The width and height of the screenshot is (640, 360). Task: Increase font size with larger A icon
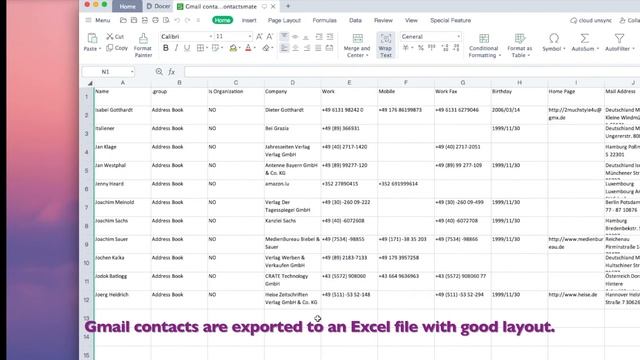pos(259,36)
